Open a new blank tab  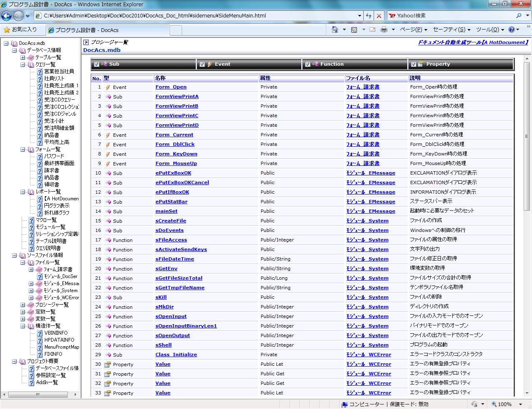pyautogui.click(x=176, y=30)
